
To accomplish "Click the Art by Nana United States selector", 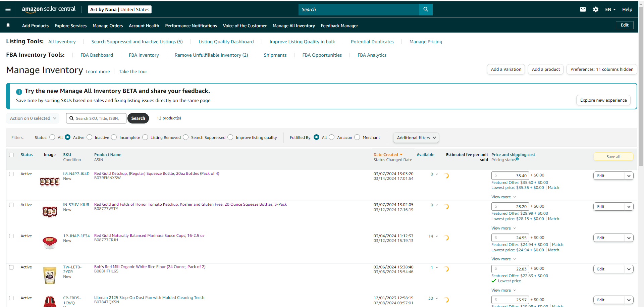I will 120,9.
